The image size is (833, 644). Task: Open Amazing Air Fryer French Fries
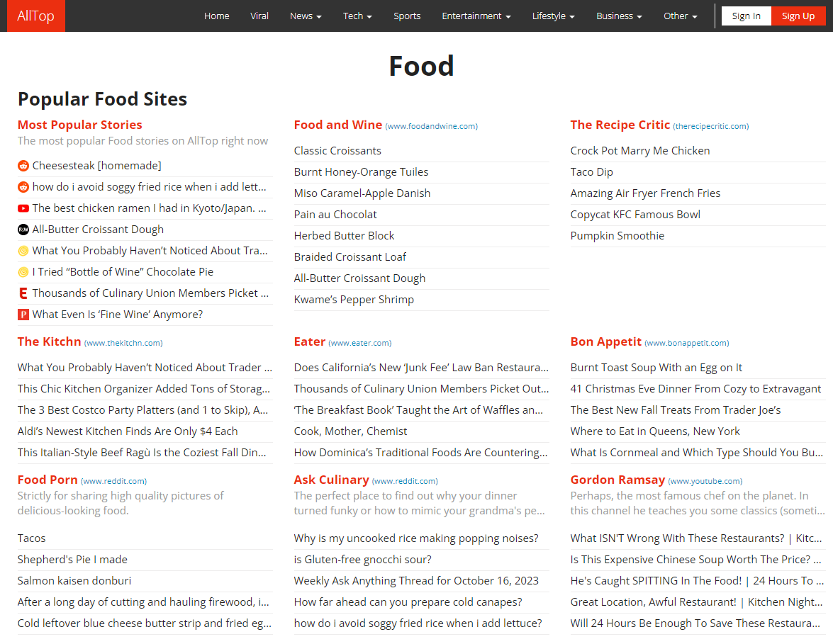pos(645,193)
